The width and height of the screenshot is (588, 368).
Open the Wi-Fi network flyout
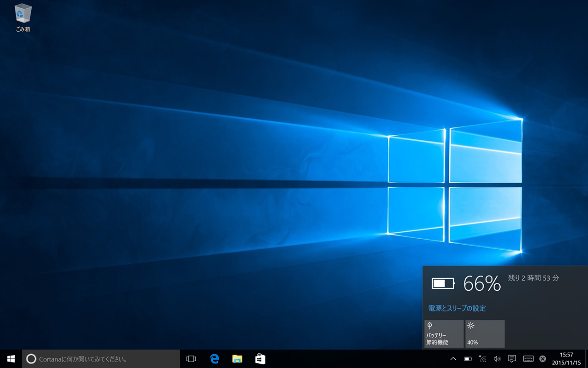[482, 359]
